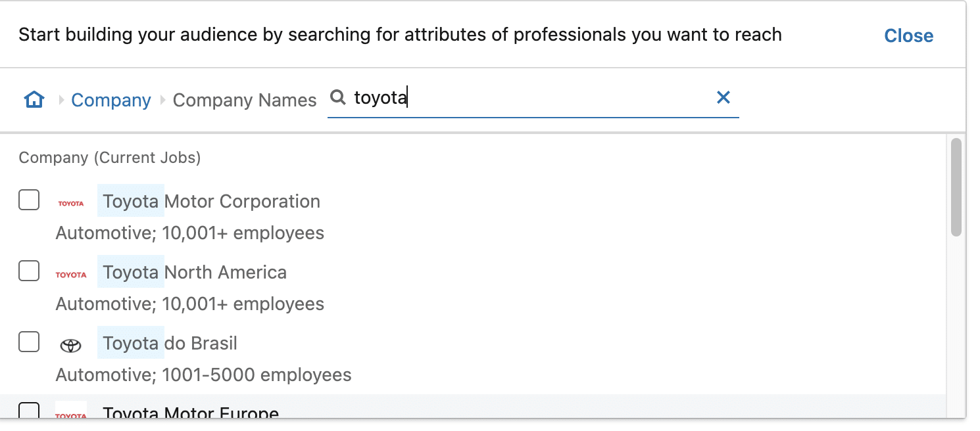Close the audience attribute search panel
980x431 pixels.
(x=908, y=35)
